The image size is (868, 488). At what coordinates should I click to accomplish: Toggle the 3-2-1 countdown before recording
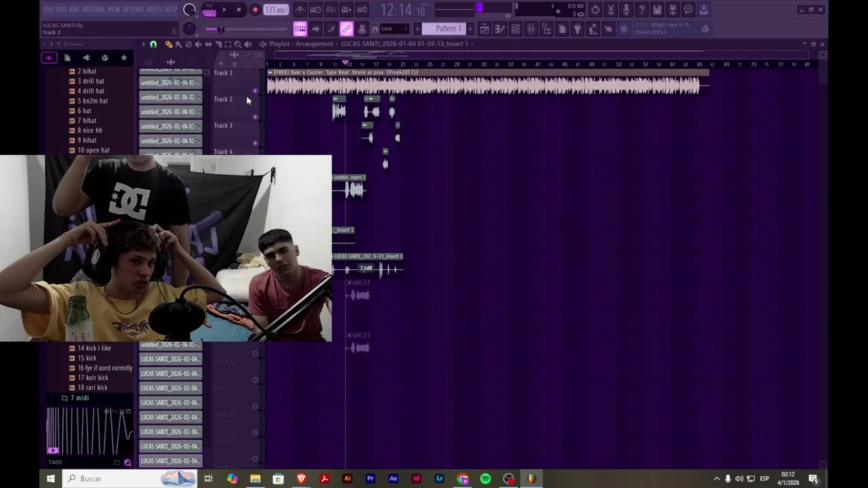[x=331, y=9]
